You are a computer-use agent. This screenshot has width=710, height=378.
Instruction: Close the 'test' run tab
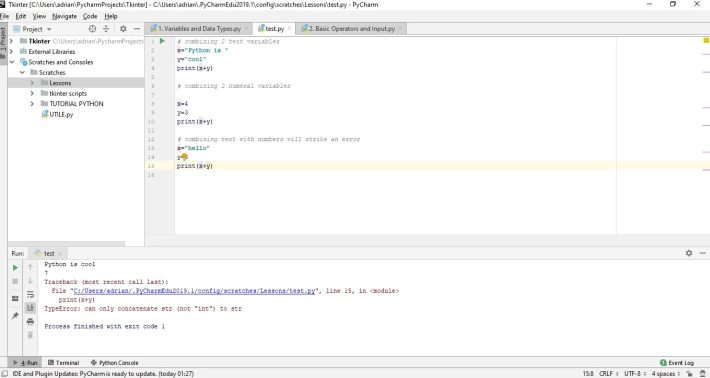[60, 254]
